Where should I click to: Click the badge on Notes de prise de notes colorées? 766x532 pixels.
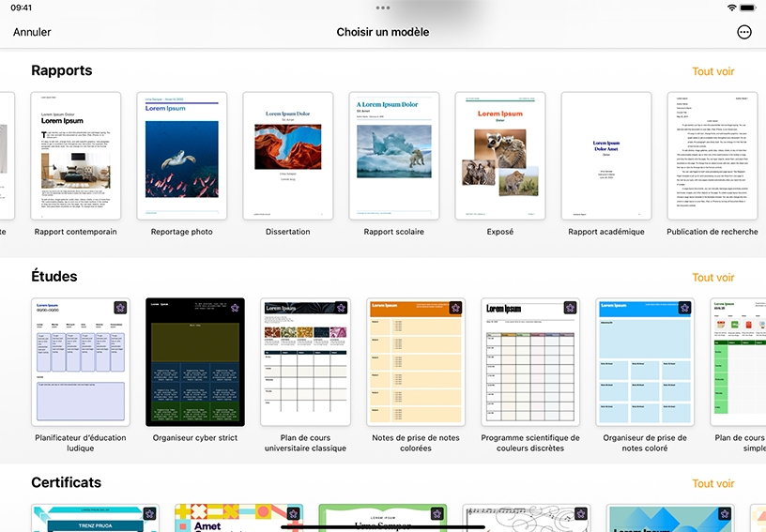pyautogui.click(x=456, y=308)
